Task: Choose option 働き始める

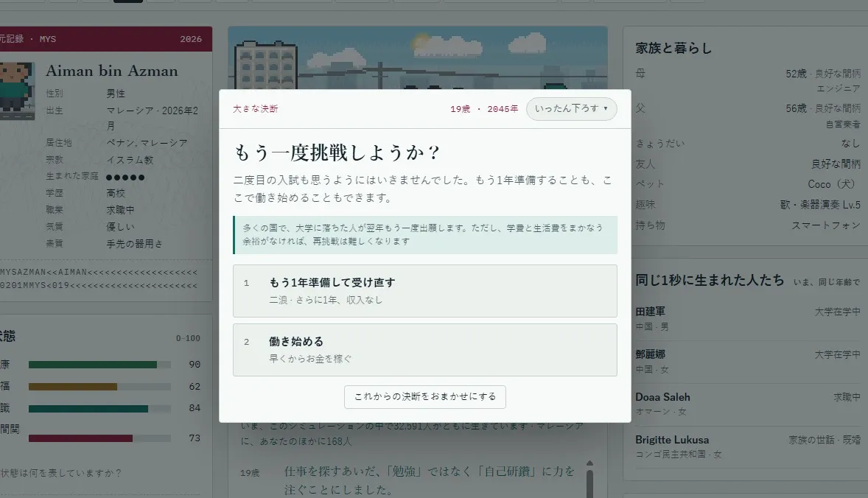Action: click(x=424, y=350)
